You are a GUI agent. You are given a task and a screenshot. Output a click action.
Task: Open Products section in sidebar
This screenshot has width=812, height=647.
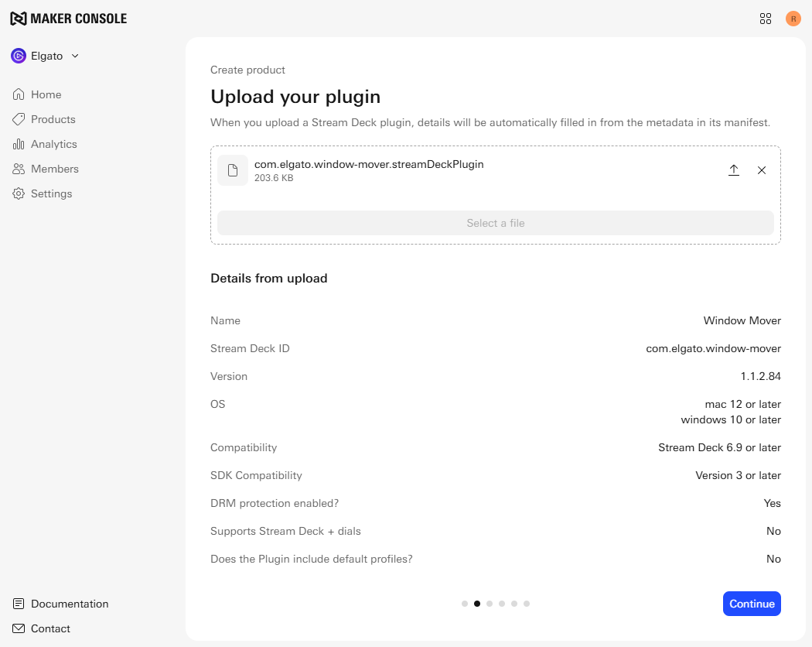53,119
